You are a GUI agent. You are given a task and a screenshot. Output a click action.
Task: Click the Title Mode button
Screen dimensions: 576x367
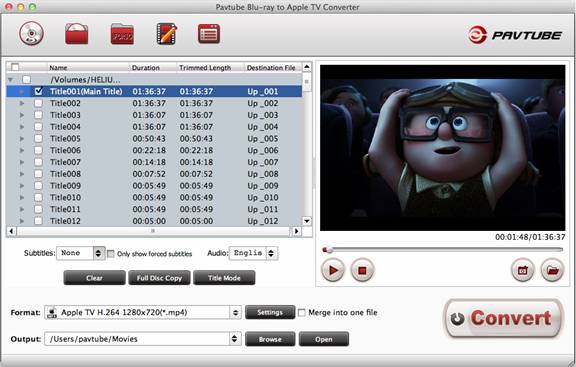224,278
